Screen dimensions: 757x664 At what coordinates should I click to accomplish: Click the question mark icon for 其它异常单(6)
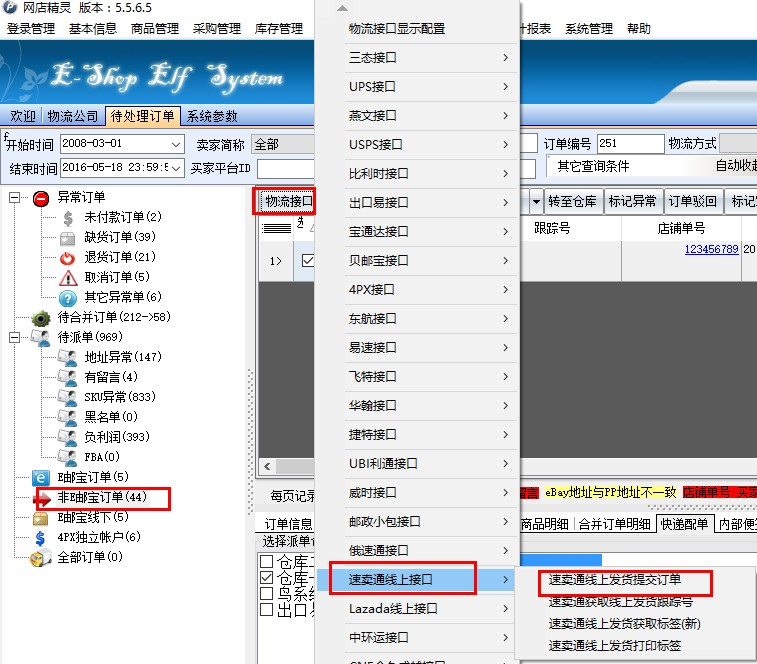[x=68, y=298]
